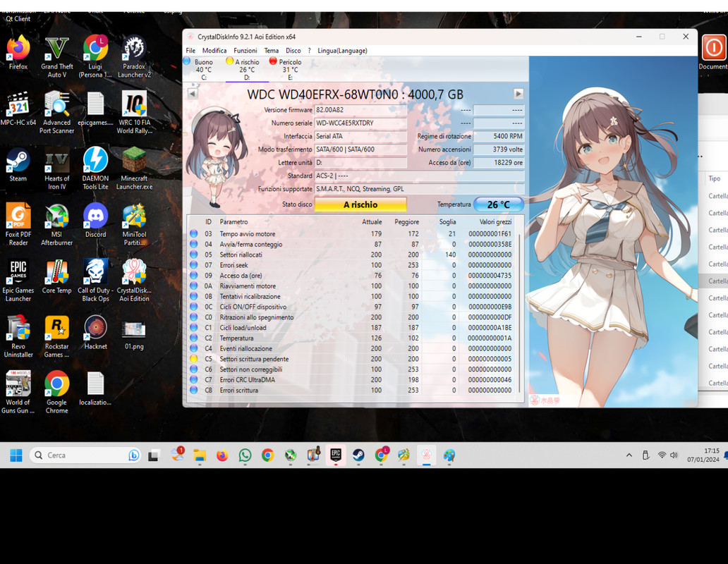Select the A rischio D: disk tab

click(x=245, y=69)
